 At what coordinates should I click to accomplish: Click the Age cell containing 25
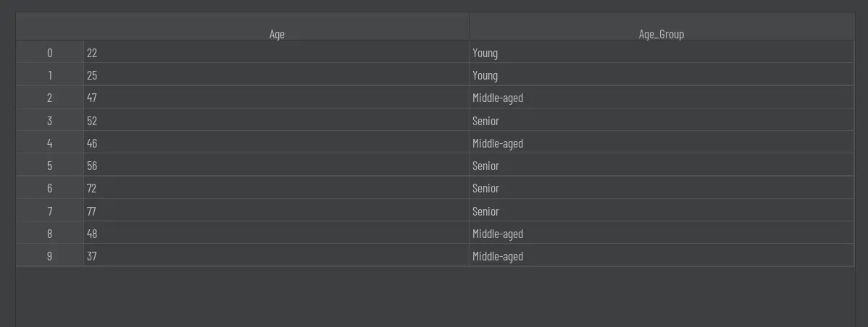pos(92,75)
